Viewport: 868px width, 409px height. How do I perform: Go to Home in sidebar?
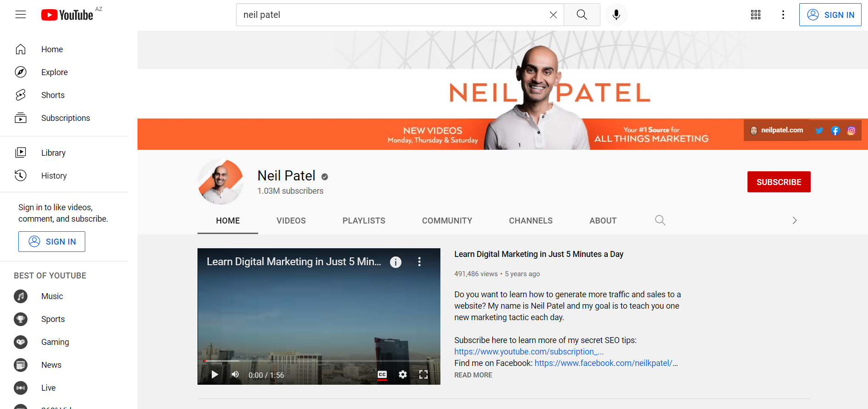[x=64, y=49]
